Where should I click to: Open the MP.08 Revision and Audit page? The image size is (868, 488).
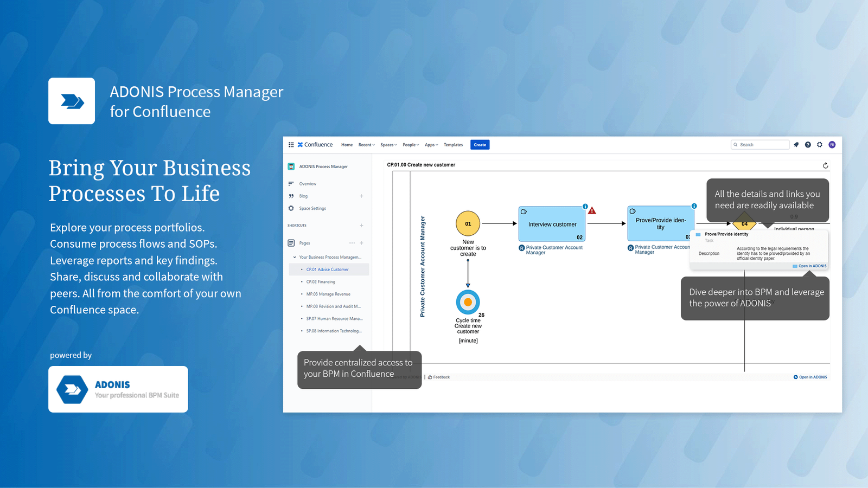pos(333,306)
